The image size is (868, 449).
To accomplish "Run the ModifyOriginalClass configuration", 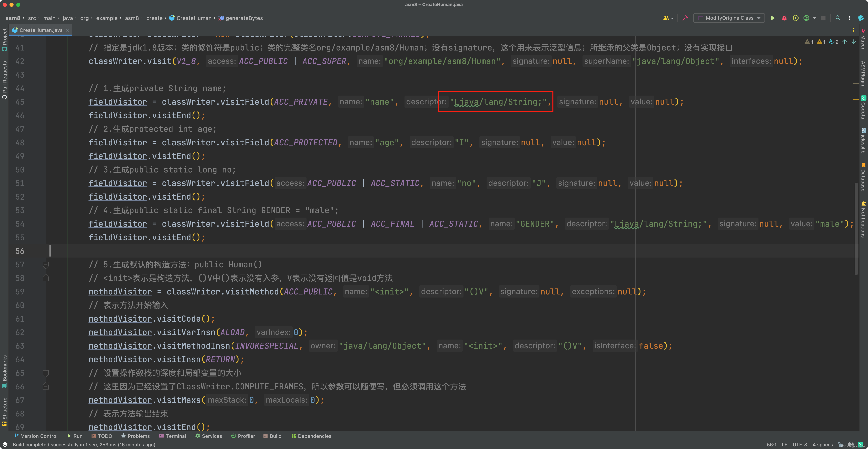I will (x=772, y=18).
